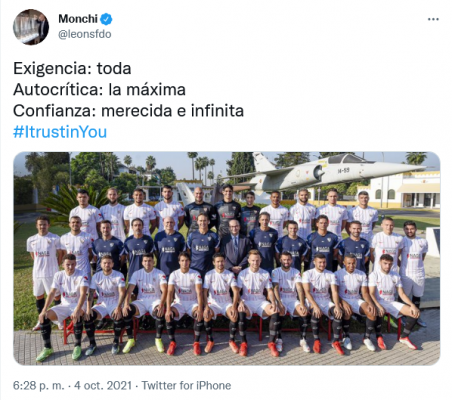Open the #ItrustinYou hashtag
This screenshot has width=452, height=400.
[x=60, y=132]
